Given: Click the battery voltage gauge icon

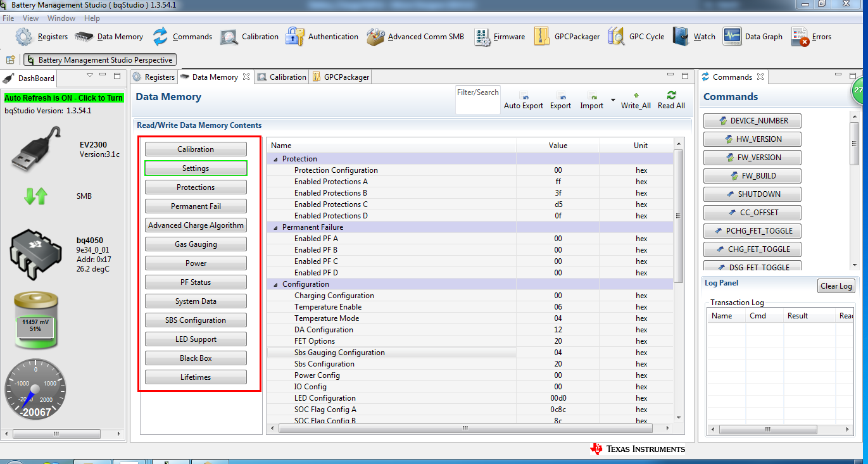Looking at the screenshot, I should pyautogui.click(x=36, y=321).
